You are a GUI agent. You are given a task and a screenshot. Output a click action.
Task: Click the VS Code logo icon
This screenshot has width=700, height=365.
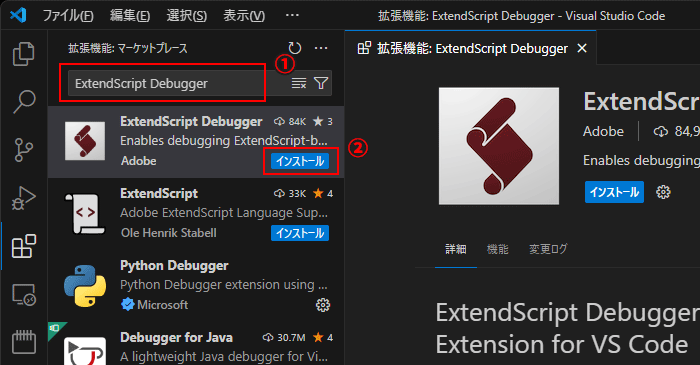click(x=18, y=15)
